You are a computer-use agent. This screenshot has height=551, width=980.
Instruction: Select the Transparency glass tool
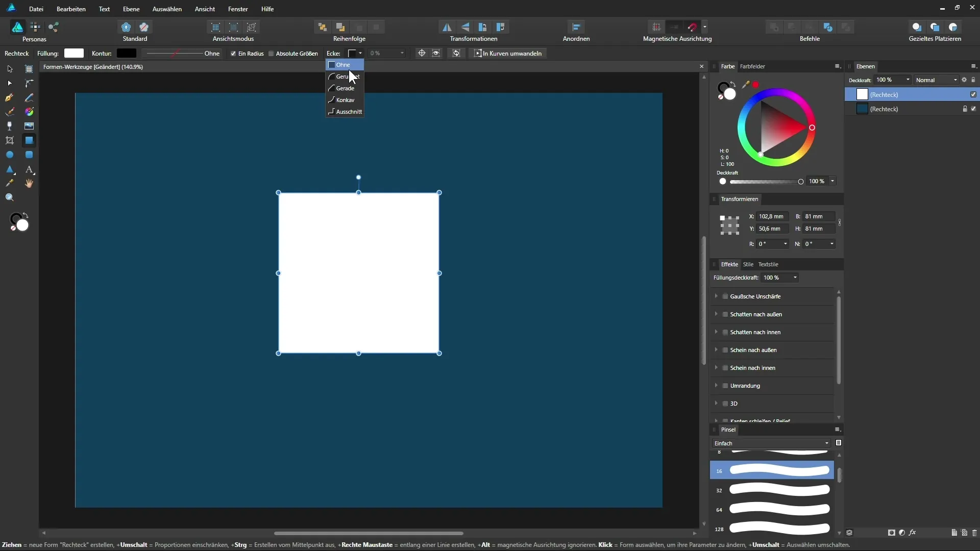[x=10, y=126]
